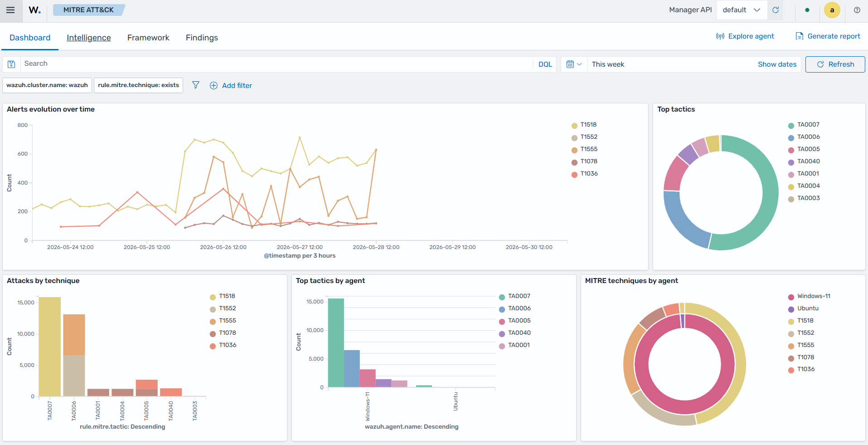Open the hamburger navigation menu

click(x=10, y=10)
